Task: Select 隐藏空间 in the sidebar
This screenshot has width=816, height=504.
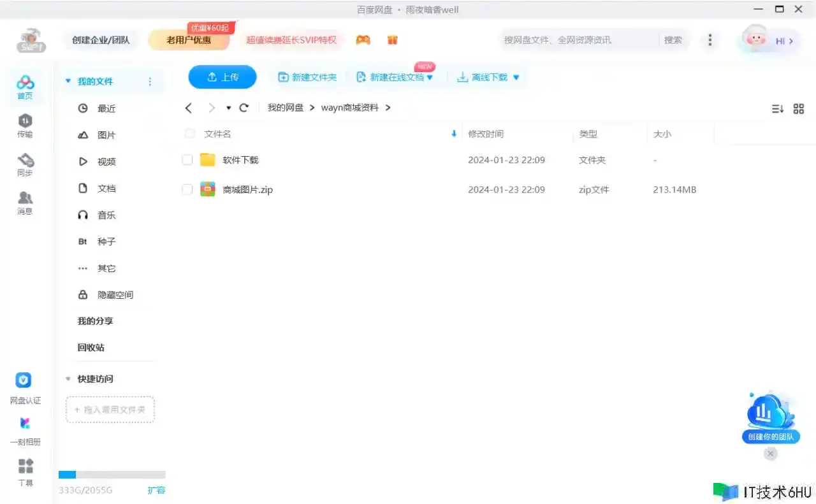Action: click(x=115, y=295)
